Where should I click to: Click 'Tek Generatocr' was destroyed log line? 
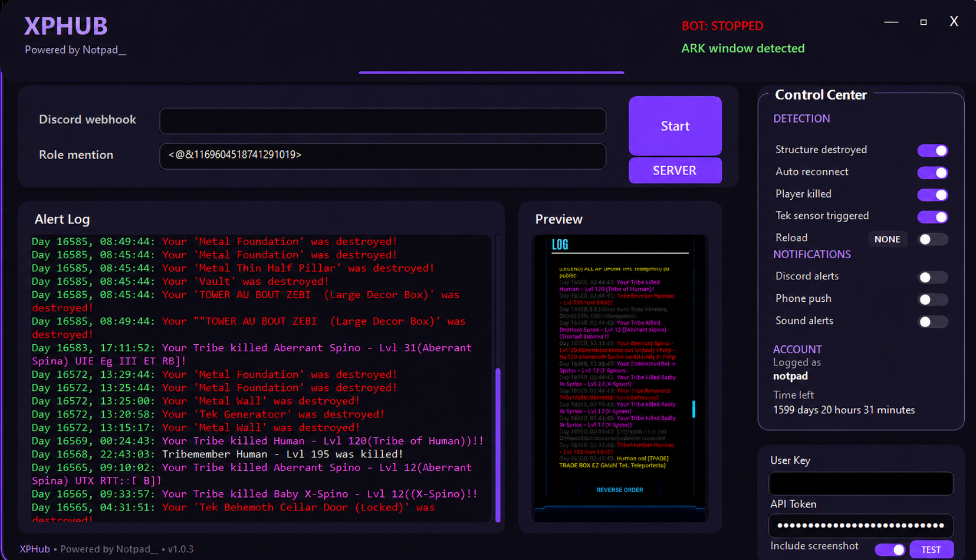click(208, 414)
